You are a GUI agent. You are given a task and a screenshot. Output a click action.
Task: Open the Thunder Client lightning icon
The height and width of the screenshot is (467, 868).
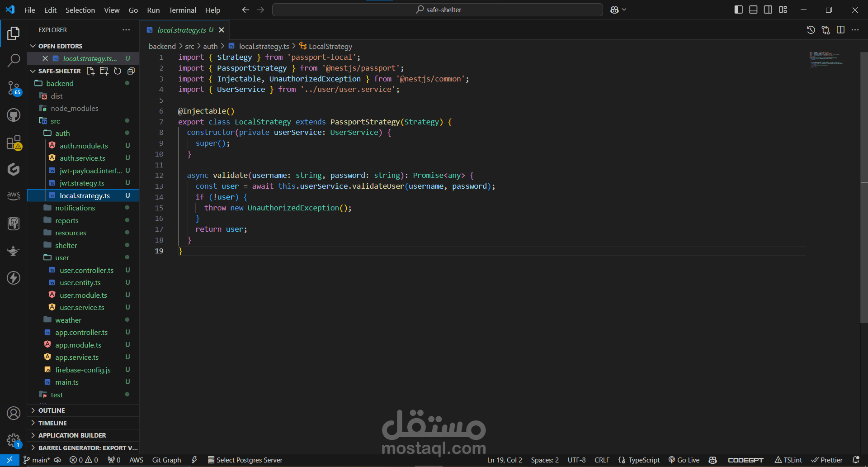(x=14, y=277)
